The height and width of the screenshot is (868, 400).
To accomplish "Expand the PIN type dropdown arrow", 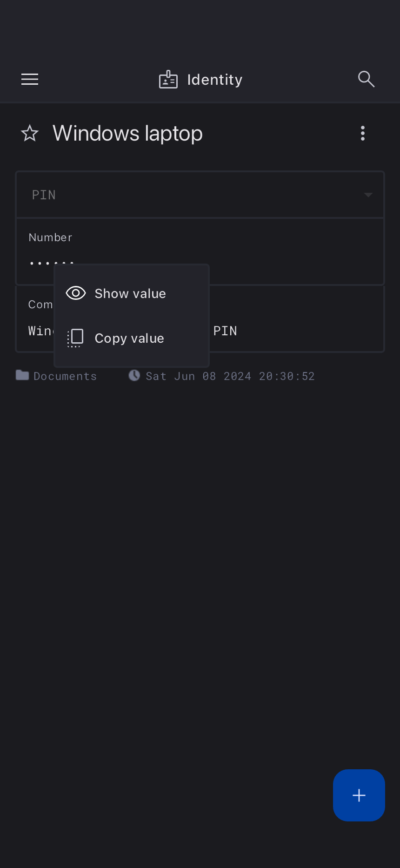I will tap(368, 195).
